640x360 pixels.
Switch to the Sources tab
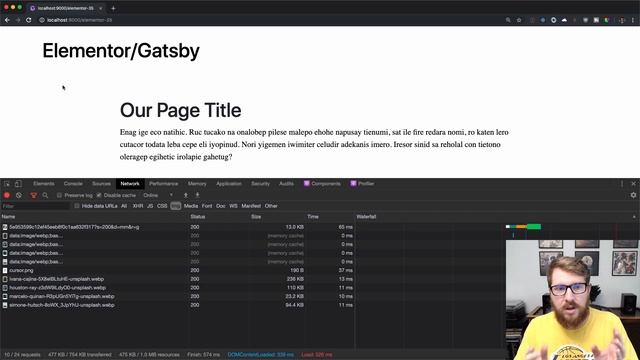pyautogui.click(x=101, y=184)
